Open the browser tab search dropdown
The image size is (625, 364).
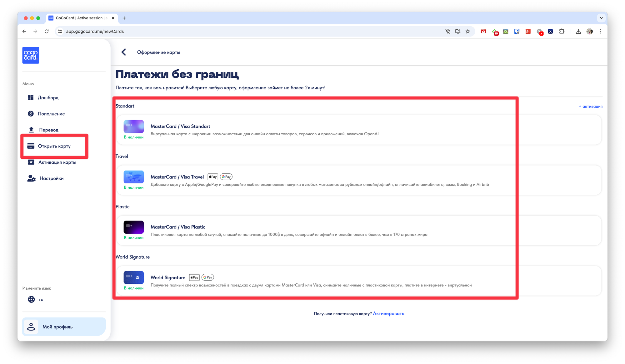(601, 18)
